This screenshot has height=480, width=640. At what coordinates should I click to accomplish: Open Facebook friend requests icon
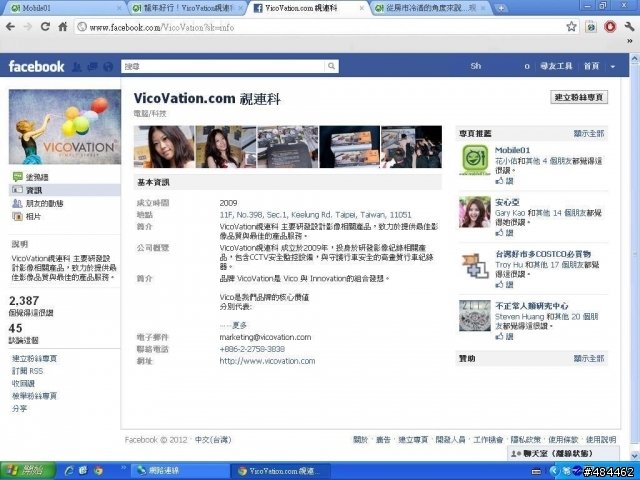pyautogui.click(x=77, y=67)
